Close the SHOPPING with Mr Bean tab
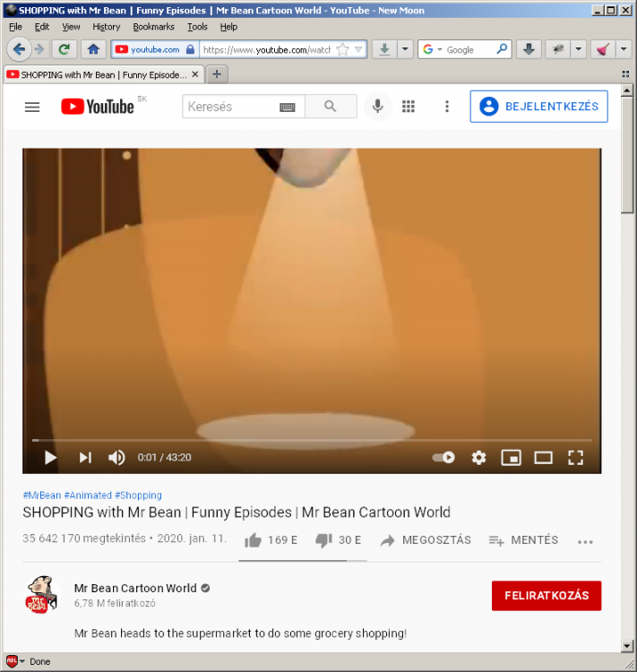The height and width of the screenshot is (672, 637). point(195,74)
